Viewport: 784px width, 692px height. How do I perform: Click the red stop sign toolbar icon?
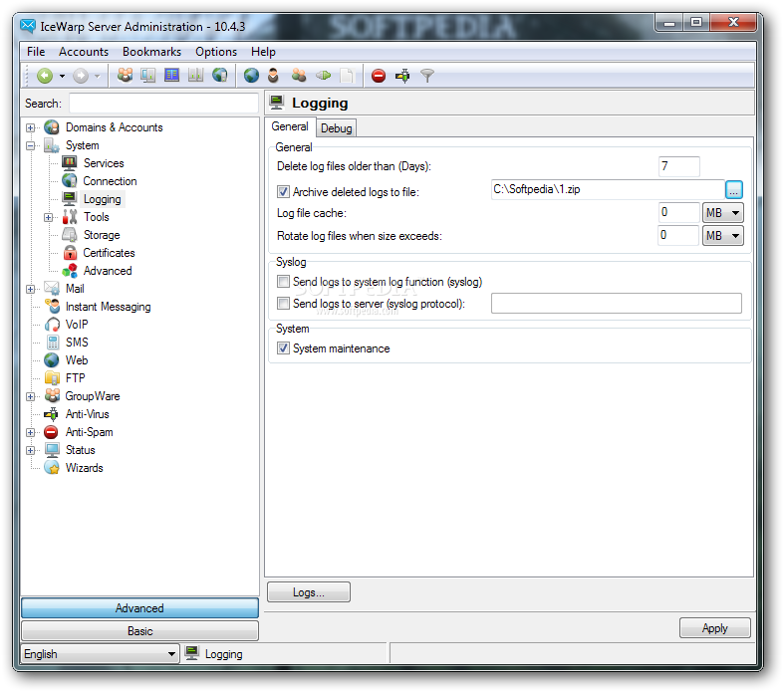(379, 76)
